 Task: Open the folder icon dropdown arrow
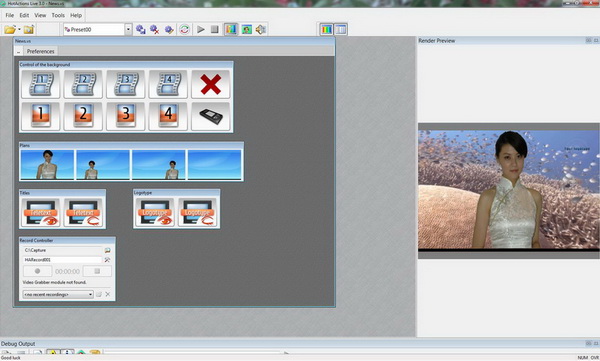(x=20, y=29)
